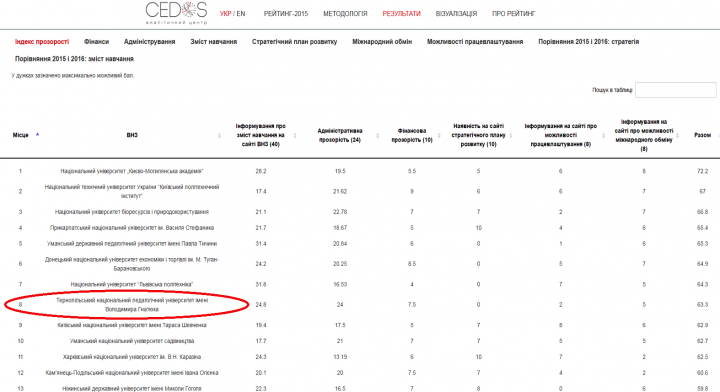The image size is (720, 392).
Task: Click total score 72.2 in row 1
Action: point(703,171)
